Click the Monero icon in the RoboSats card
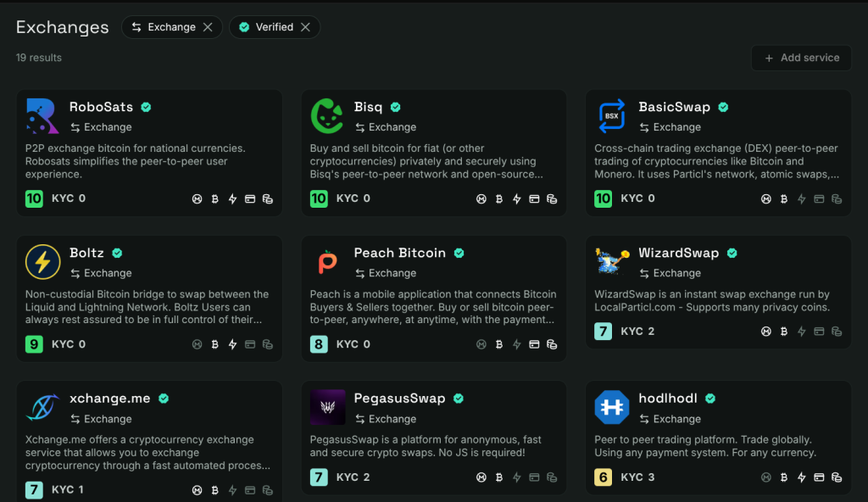The width and height of the screenshot is (868, 502). click(x=197, y=199)
